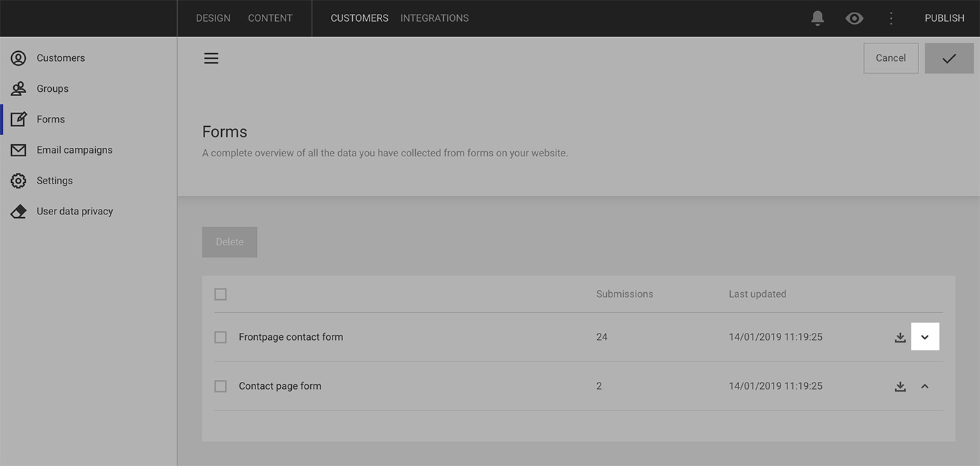
Task: Open the hamburger menu icon
Action: click(211, 58)
